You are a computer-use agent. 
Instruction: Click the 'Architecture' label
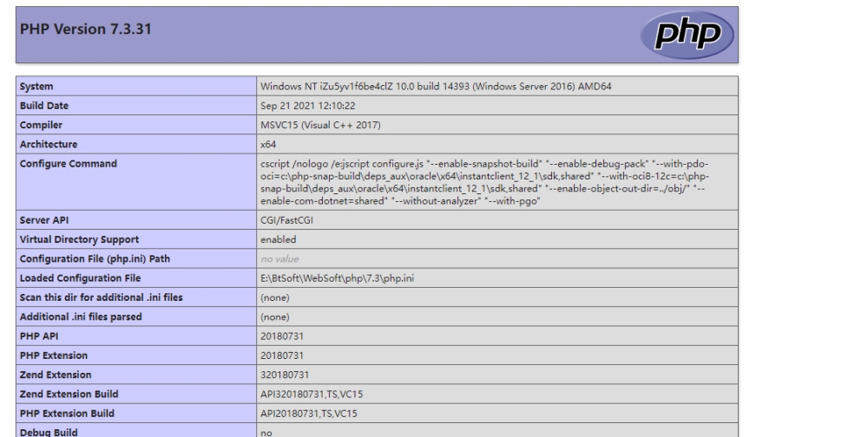pyautogui.click(x=49, y=145)
